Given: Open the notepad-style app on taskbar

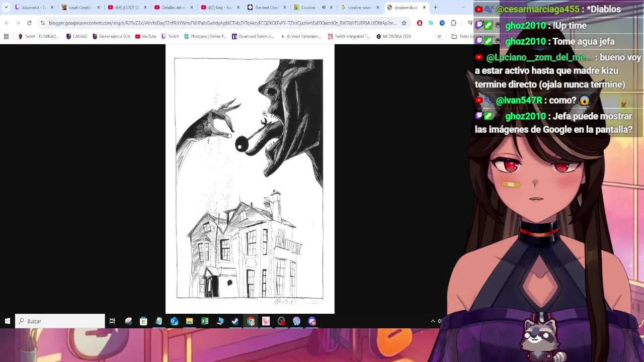Looking at the screenshot, I should [x=159, y=321].
